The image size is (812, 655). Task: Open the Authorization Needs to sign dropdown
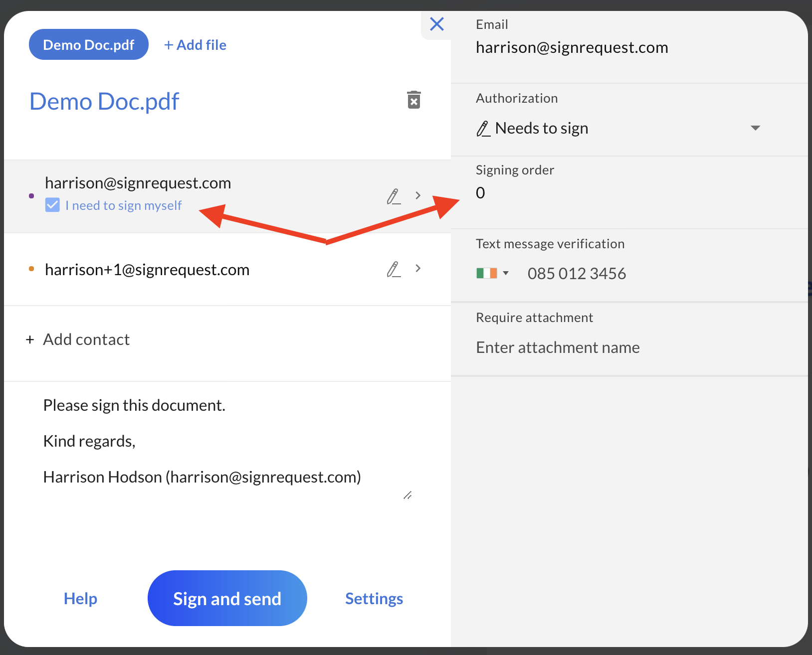(618, 128)
